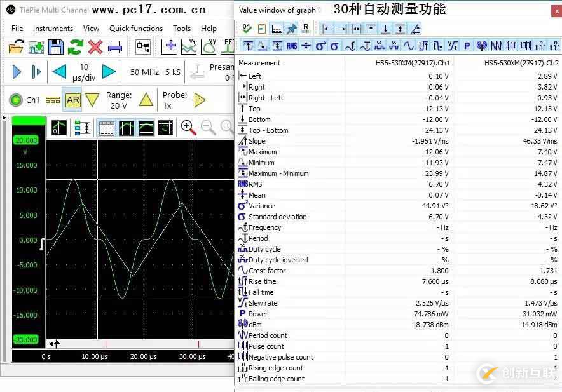Open the Tools menu
This screenshot has width=562, height=392.
(182, 29)
